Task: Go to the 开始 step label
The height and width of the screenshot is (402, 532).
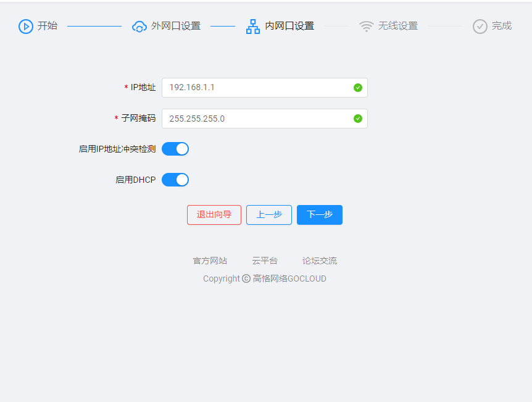Action: [48, 26]
